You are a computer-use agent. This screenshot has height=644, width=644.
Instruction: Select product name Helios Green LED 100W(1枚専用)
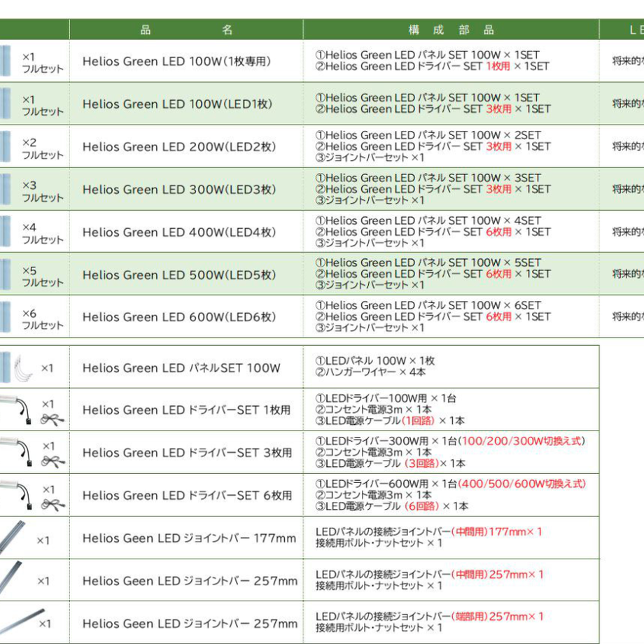pos(176,62)
